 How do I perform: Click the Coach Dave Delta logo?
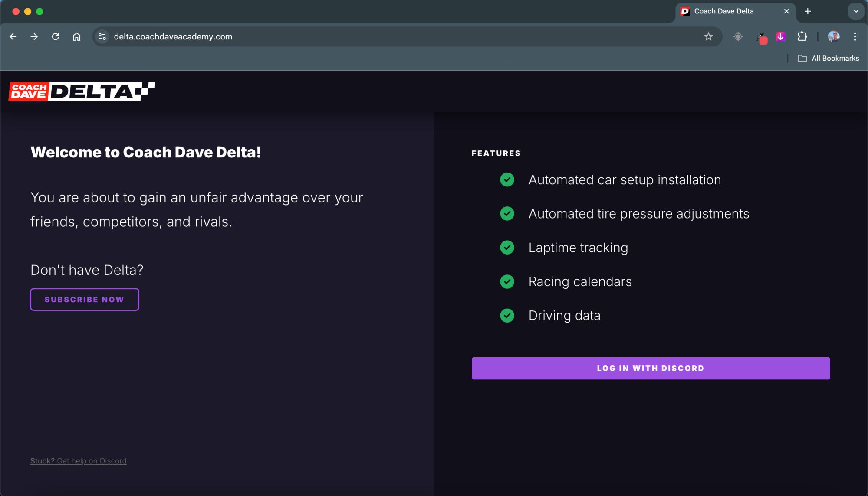tap(82, 91)
